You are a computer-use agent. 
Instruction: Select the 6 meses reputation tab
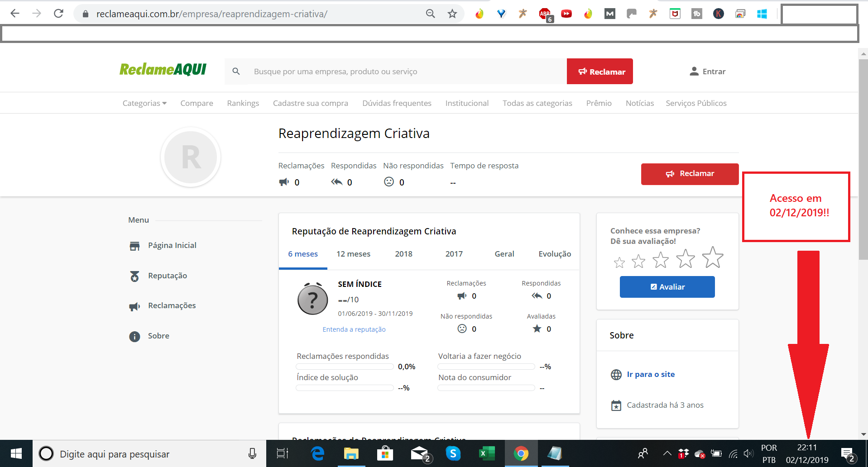click(x=303, y=254)
